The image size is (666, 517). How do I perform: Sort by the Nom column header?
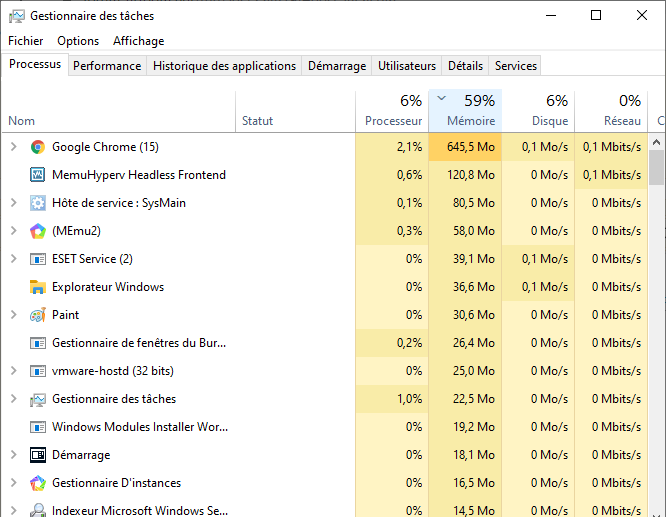click(119, 111)
